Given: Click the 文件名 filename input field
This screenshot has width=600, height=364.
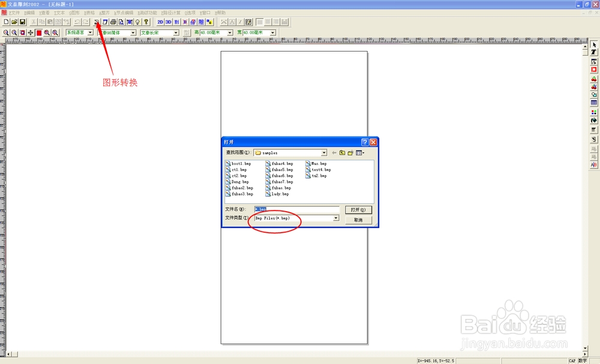Looking at the screenshot, I should tap(296, 209).
